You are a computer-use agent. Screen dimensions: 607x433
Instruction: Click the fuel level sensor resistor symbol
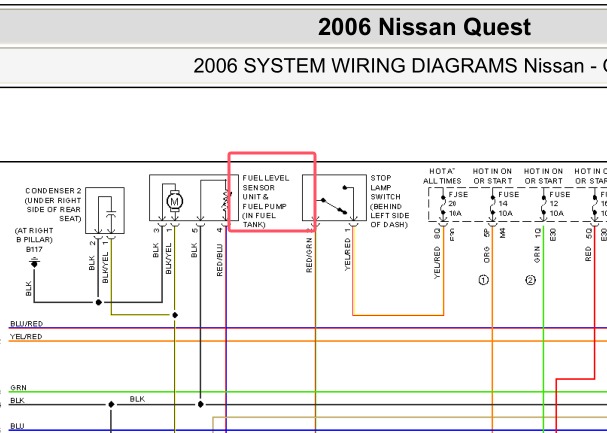(x=226, y=200)
